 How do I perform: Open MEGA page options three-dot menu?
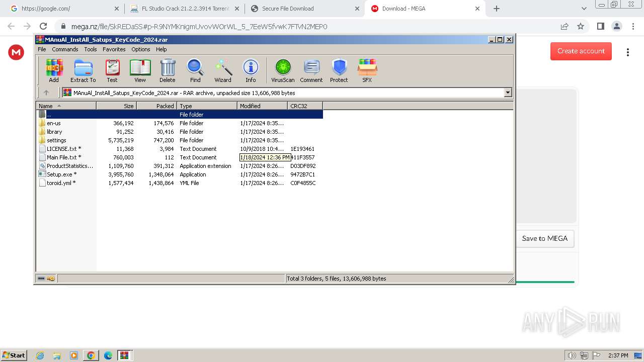pos(628,52)
